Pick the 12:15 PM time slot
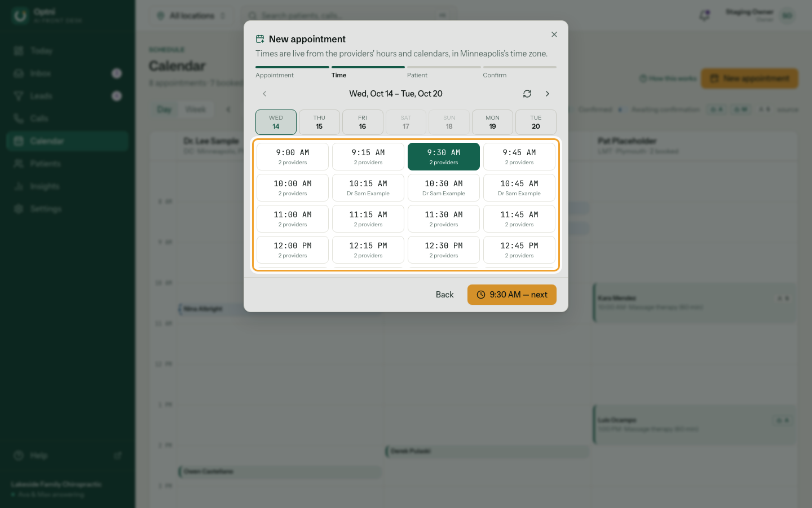 [368, 249]
